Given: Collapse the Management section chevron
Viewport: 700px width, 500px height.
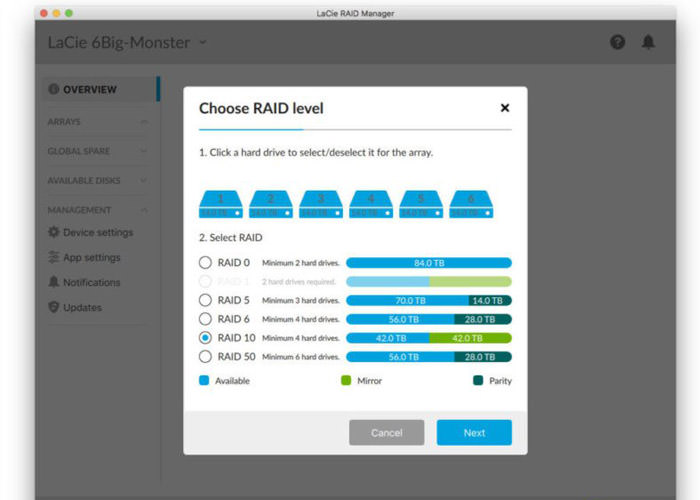Looking at the screenshot, I should click(x=144, y=210).
